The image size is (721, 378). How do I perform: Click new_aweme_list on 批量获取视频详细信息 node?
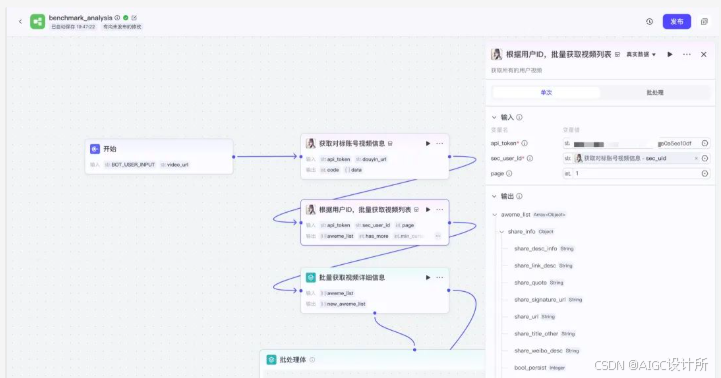[x=343, y=304]
